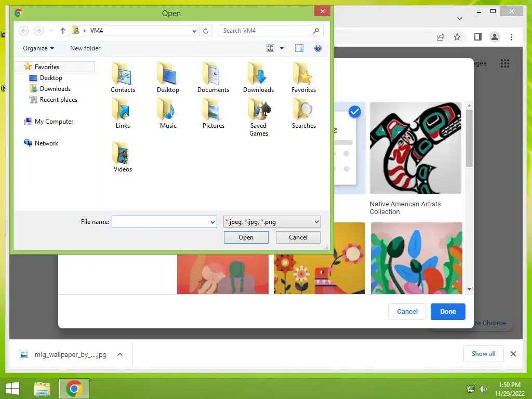Click the Forward navigation arrow in dialog
This screenshot has width=532, height=399.
tap(38, 31)
